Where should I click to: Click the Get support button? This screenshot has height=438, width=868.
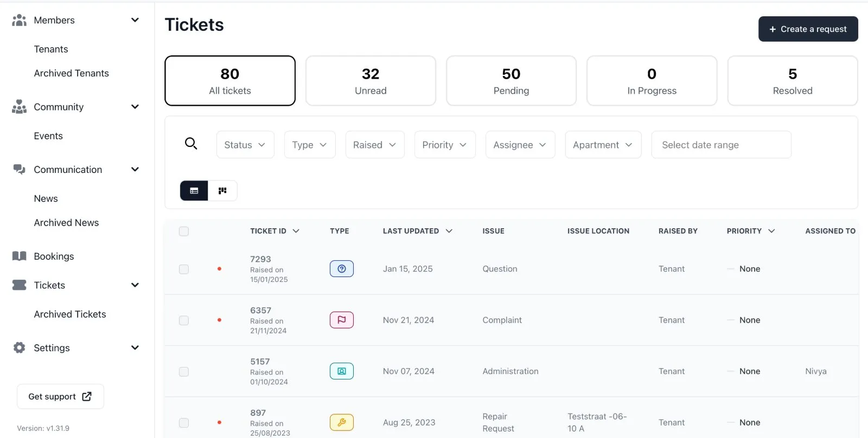click(x=60, y=396)
